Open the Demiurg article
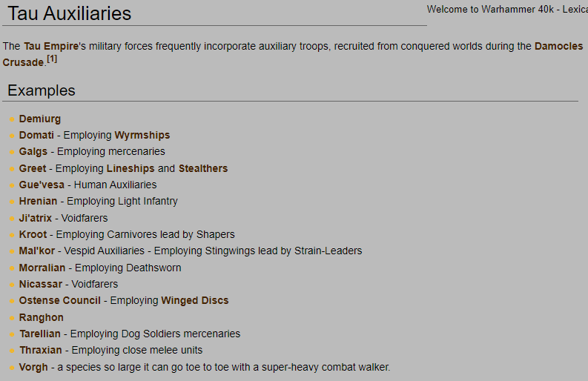 pyautogui.click(x=40, y=119)
